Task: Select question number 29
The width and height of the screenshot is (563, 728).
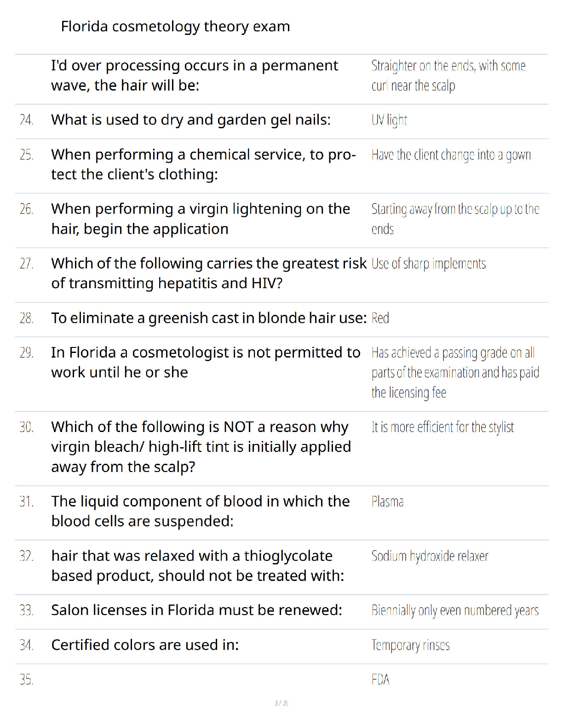Action: [27, 353]
